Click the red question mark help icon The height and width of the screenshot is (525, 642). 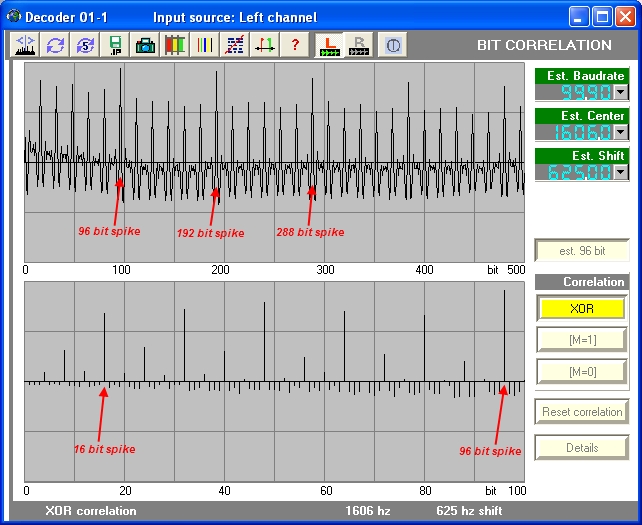click(295, 45)
